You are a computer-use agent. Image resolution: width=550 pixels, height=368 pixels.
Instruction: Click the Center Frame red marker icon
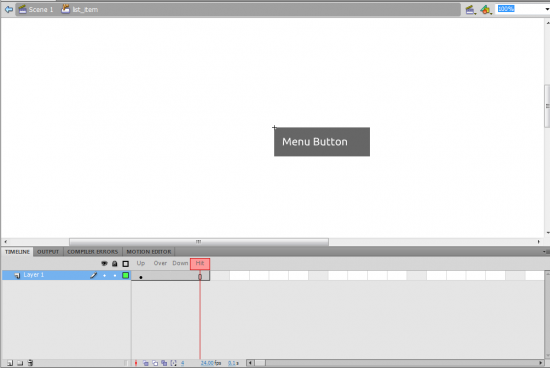136,363
